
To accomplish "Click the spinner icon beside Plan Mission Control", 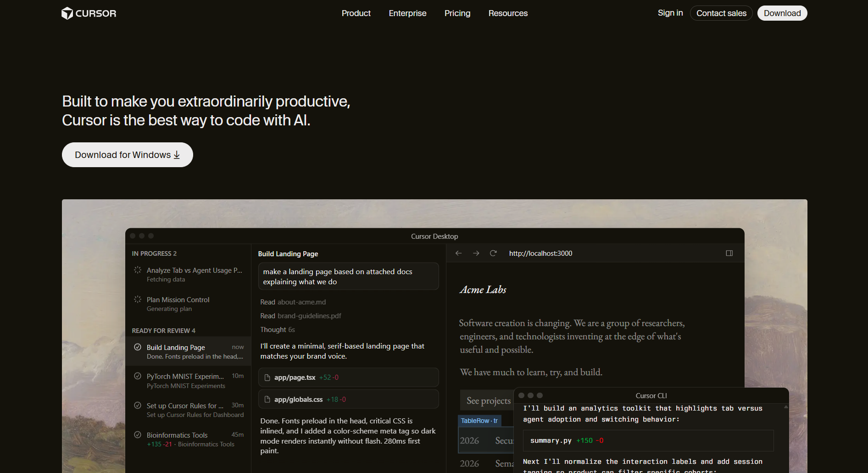I will tap(138, 299).
